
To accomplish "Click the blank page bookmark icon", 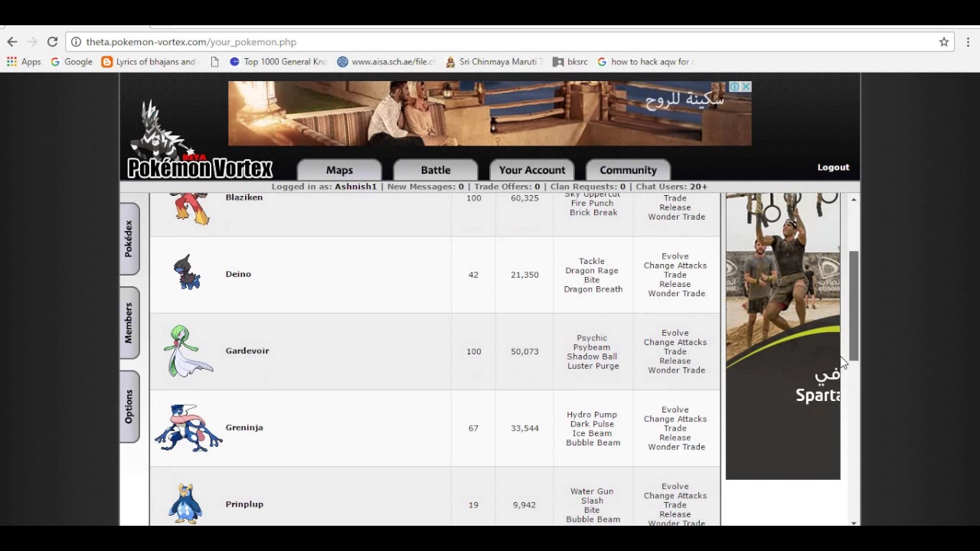I will (x=214, y=62).
